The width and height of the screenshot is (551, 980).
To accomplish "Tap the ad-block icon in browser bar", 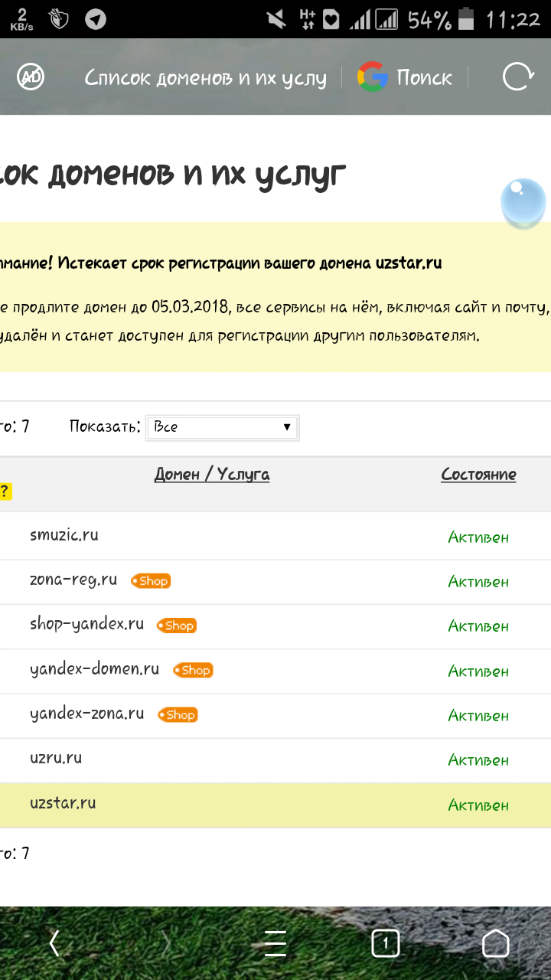I will click(31, 77).
